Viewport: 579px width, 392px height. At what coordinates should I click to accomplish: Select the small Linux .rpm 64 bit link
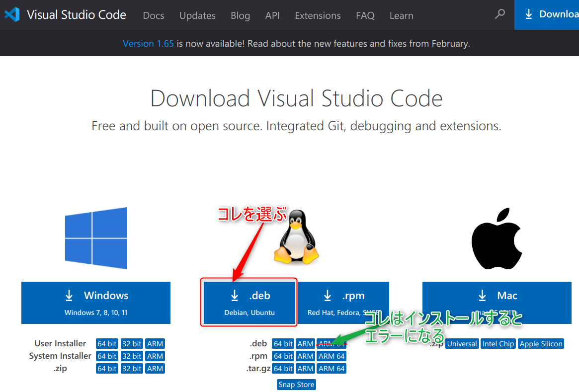pos(283,356)
